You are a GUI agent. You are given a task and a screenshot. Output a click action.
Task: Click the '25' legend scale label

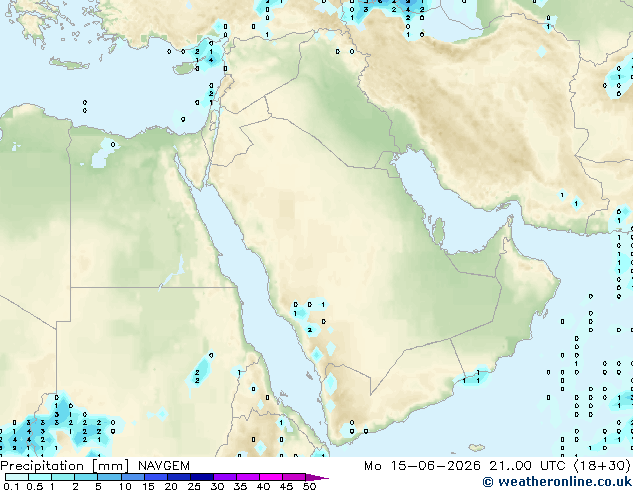[194, 486]
